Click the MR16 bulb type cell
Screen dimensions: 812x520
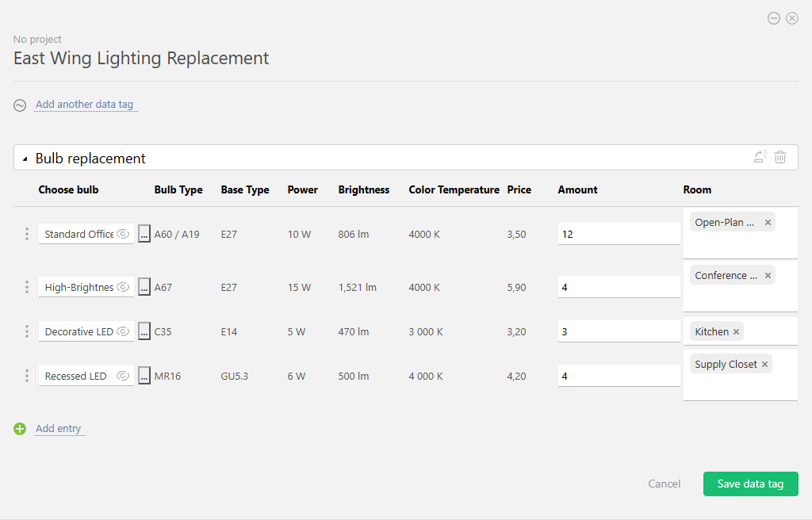coord(167,376)
